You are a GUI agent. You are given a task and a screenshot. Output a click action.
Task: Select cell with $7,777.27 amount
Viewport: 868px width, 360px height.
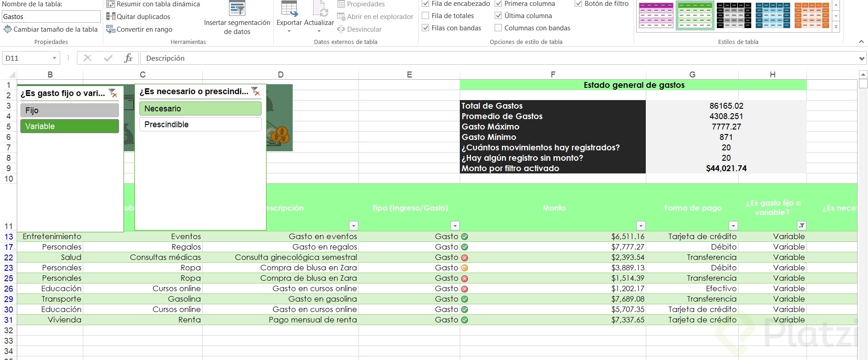pos(553,247)
